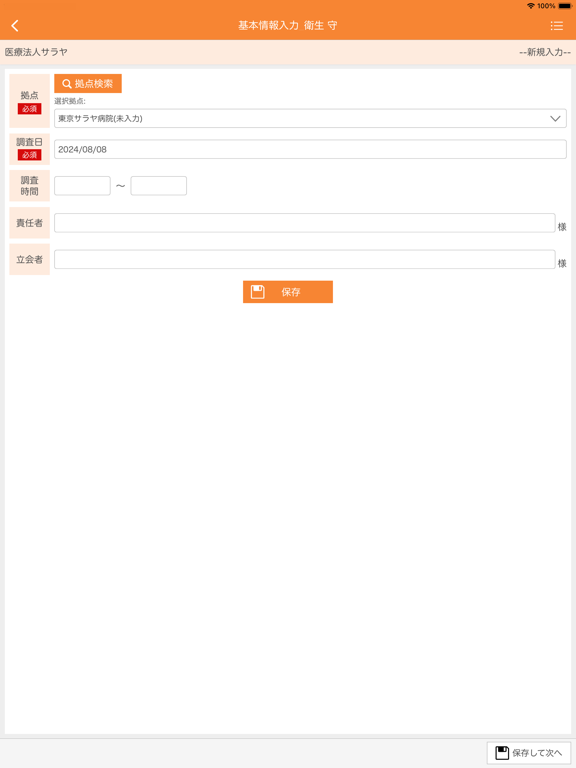The height and width of the screenshot is (768, 576).
Task: Click the orange 保存 button
Action: pyautogui.click(x=288, y=292)
